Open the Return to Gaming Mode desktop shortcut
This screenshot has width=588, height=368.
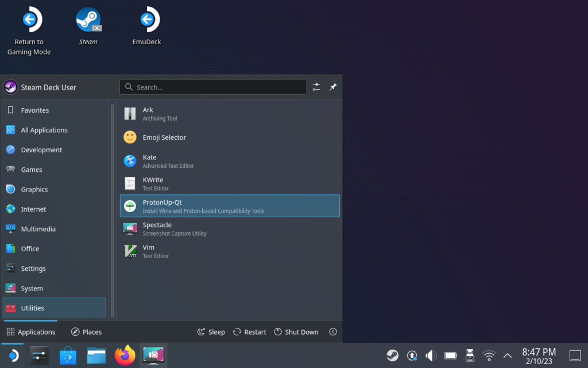coord(29,31)
